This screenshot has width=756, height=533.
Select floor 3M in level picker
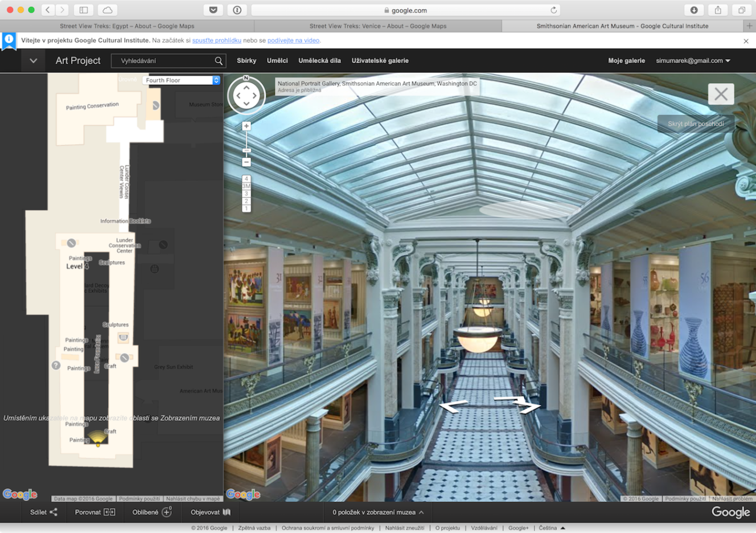click(246, 186)
